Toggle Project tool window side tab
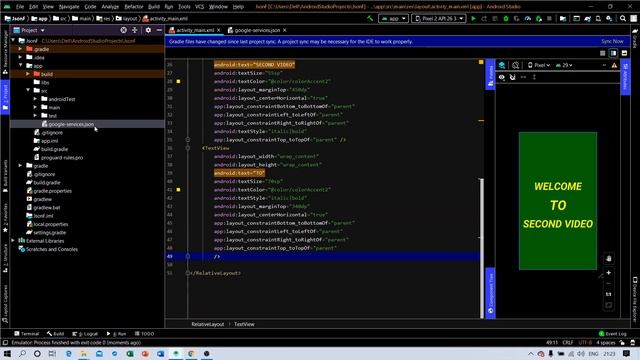640x360 pixels. (x=5, y=97)
